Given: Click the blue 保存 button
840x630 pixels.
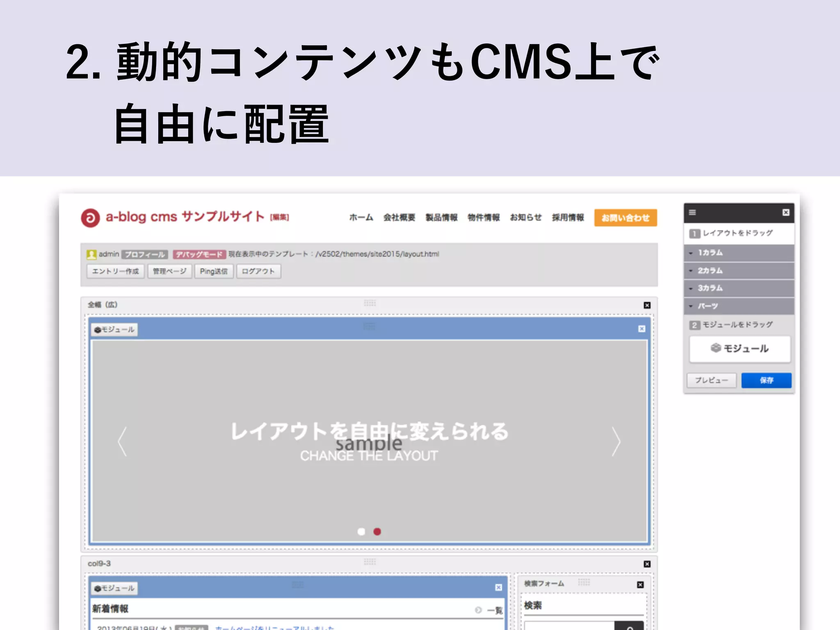Looking at the screenshot, I should (x=766, y=380).
